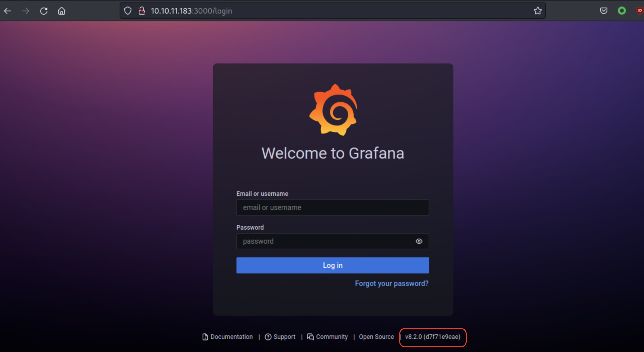
Task: Open Forgot your password link
Action: coord(391,284)
